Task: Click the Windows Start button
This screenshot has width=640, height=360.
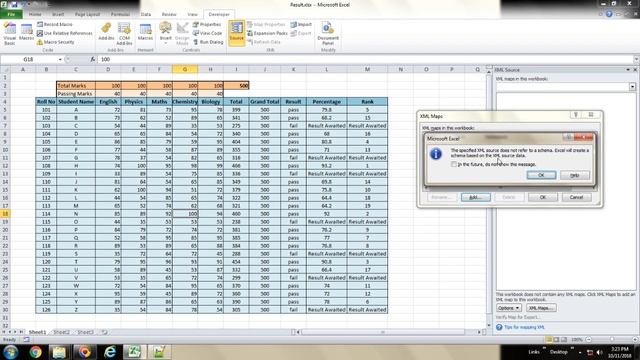Action: [11, 352]
